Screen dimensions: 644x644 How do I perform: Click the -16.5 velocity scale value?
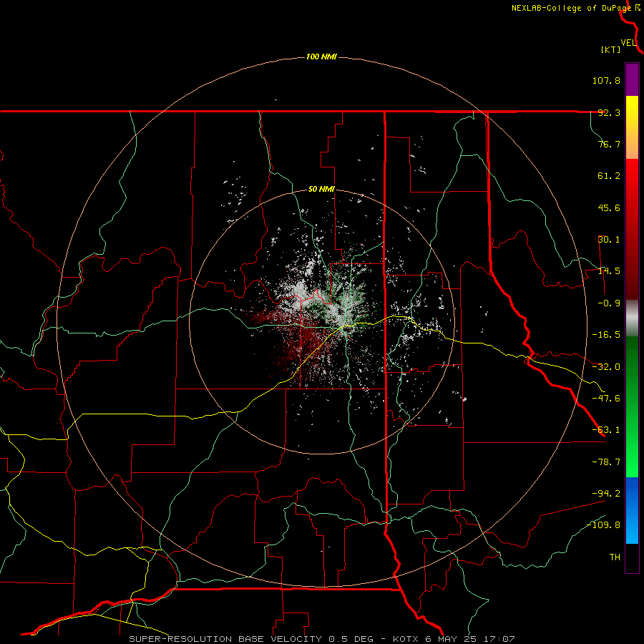pyautogui.click(x=606, y=335)
